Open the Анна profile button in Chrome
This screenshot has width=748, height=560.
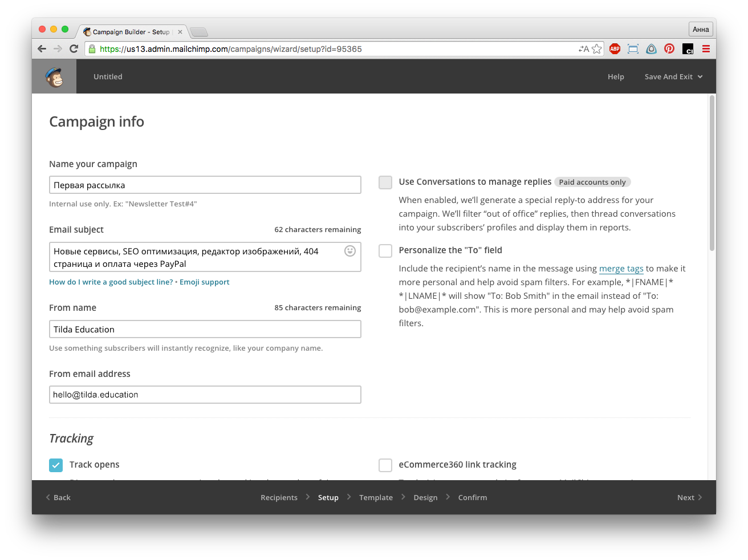point(701,30)
